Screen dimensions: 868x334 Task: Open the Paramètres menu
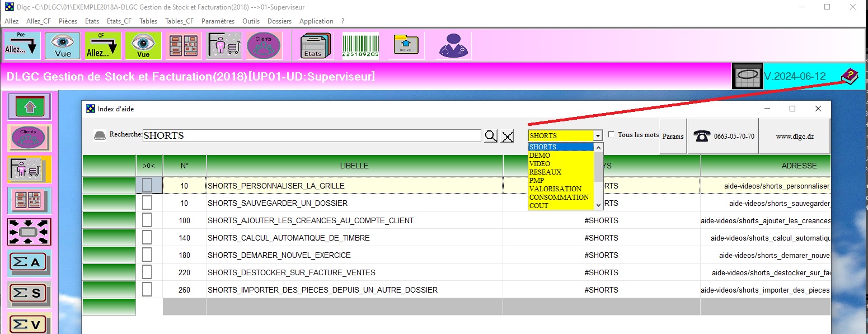pyautogui.click(x=218, y=21)
